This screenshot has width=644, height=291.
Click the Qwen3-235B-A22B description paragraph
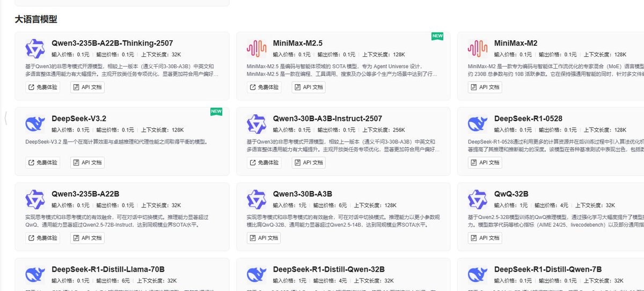[x=116, y=221]
